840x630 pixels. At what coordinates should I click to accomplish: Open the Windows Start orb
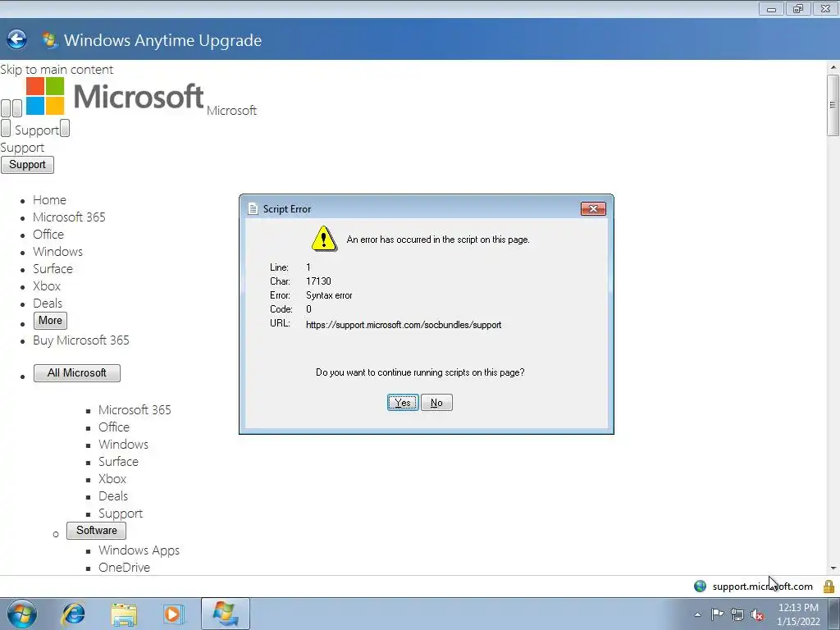pyautogui.click(x=21, y=614)
